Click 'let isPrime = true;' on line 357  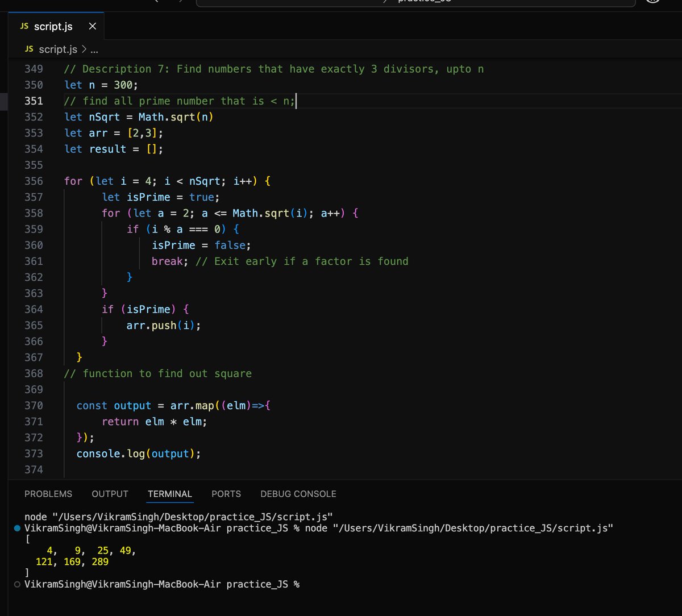[x=161, y=197]
